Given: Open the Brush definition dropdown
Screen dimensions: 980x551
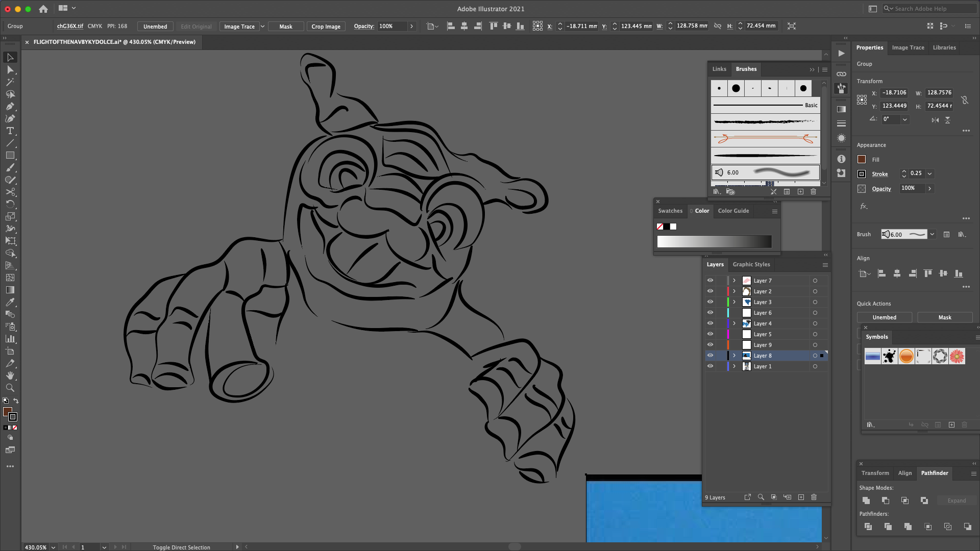Looking at the screenshot, I should [x=932, y=234].
